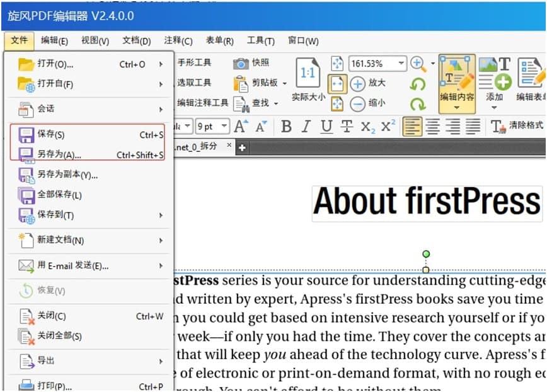Click the magnifier zoom tool icon
This screenshot has height=392, width=547.
click(418, 64)
